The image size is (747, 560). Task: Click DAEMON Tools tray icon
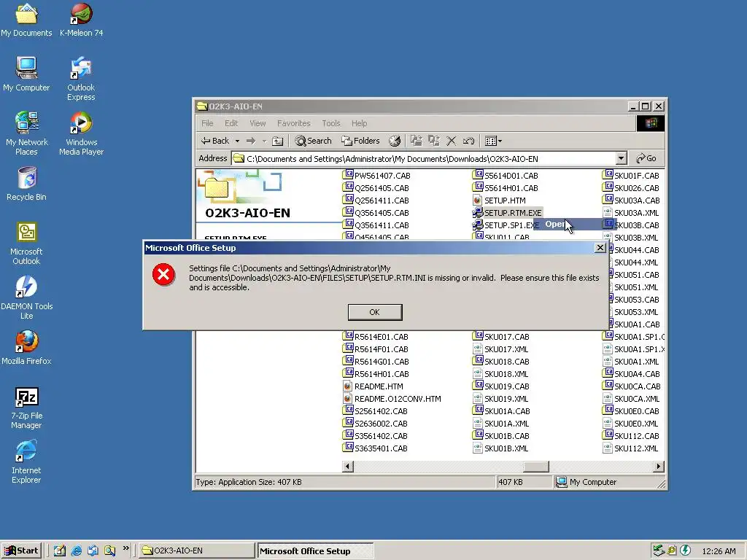click(686, 551)
